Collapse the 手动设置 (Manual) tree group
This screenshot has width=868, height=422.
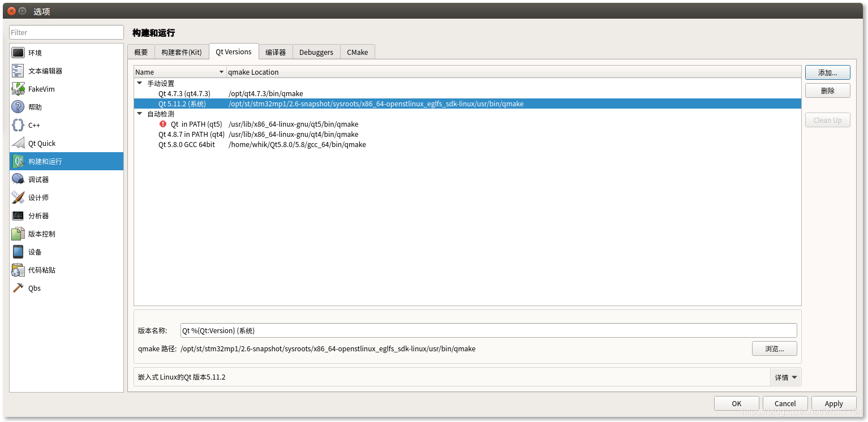click(140, 83)
